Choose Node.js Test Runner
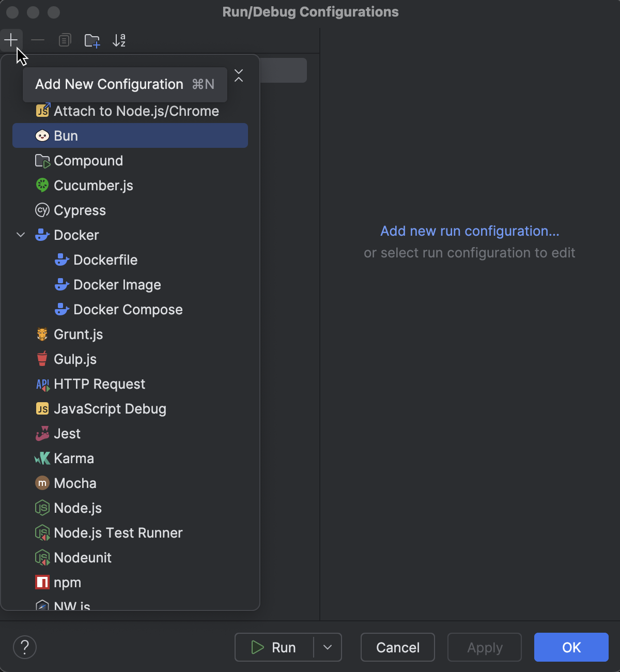Viewport: 620px width, 672px height. [118, 533]
